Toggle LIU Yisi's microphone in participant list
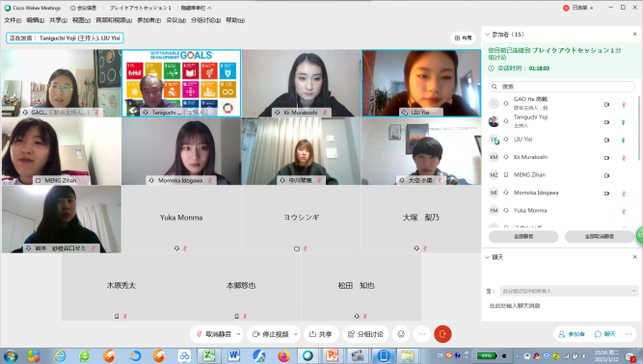Viewport: 643px width, 364px height. [624, 140]
